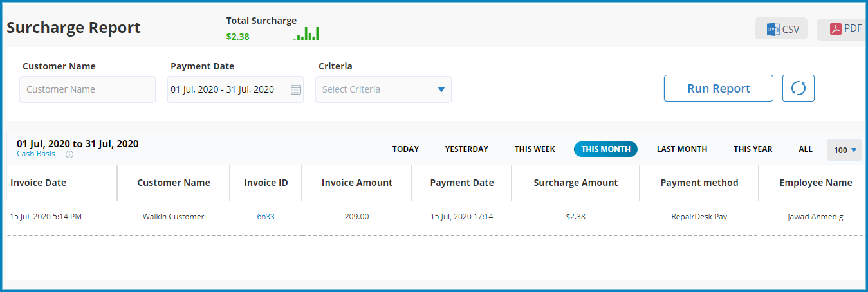Click the Surcharge Amount column header

(576, 183)
